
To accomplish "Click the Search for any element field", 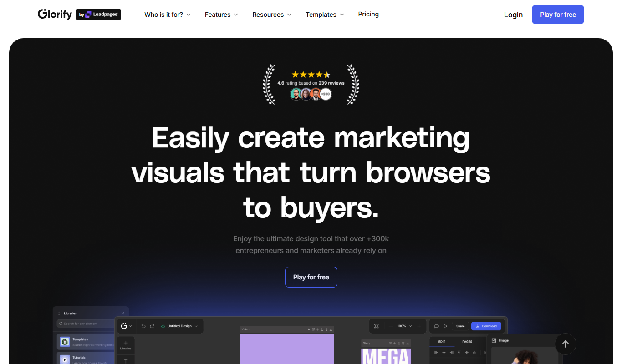I will 87,324.
